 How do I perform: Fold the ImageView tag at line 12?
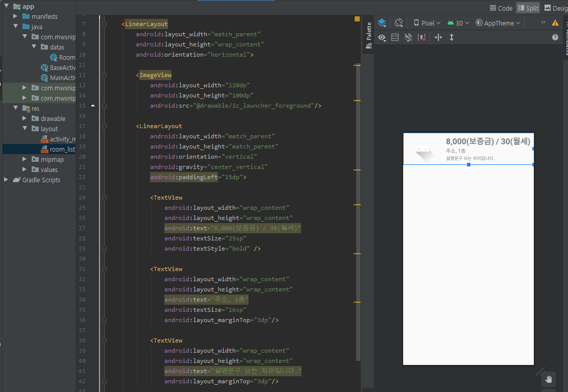[x=104, y=75]
